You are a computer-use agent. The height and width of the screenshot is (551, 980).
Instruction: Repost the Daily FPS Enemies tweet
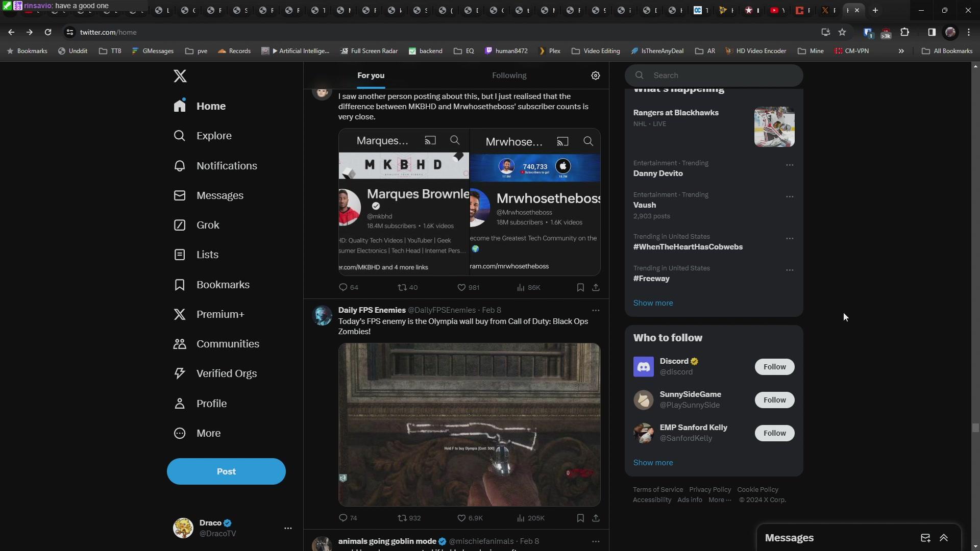(409, 518)
